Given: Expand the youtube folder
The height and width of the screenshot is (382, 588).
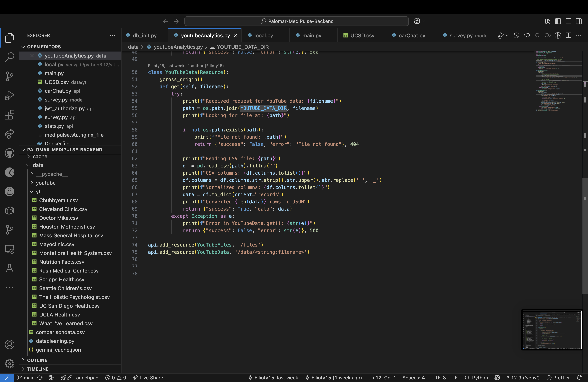Looking at the screenshot, I should click(46, 183).
